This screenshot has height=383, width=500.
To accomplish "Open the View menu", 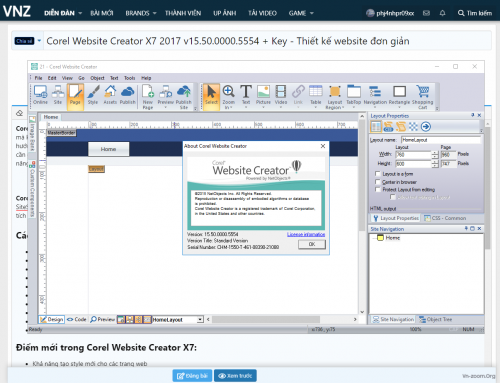I will coord(67,78).
